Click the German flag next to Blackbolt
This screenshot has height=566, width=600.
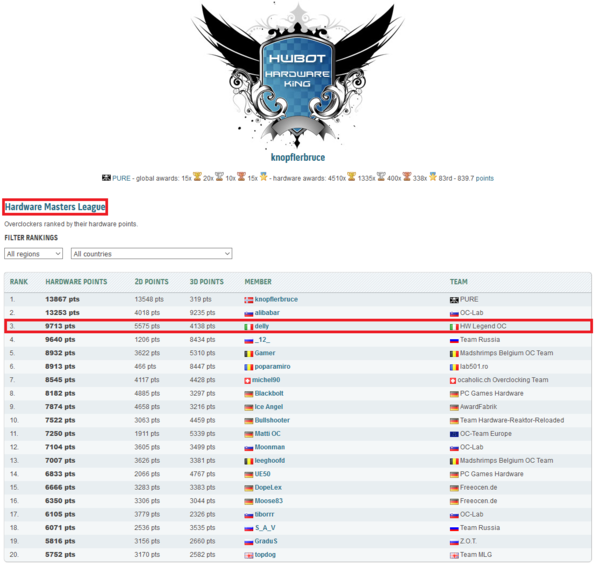pos(249,394)
